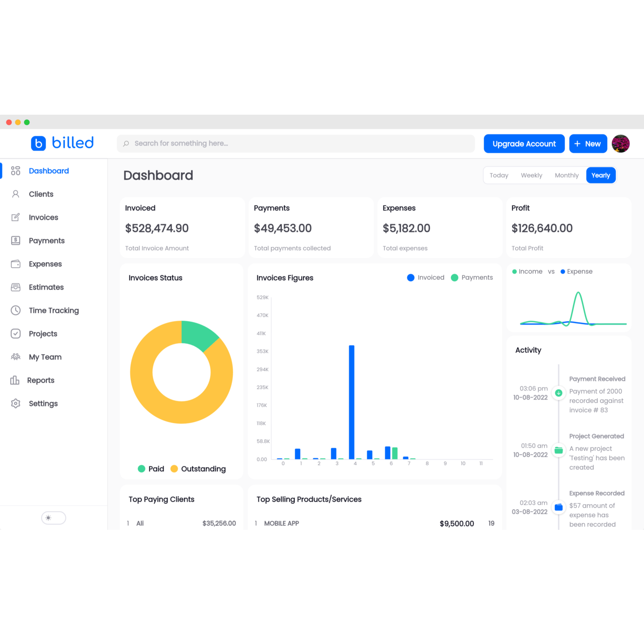This screenshot has height=644, width=644.
Task: Click the Dashboard grid icon in sidebar
Action: (x=16, y=171)
